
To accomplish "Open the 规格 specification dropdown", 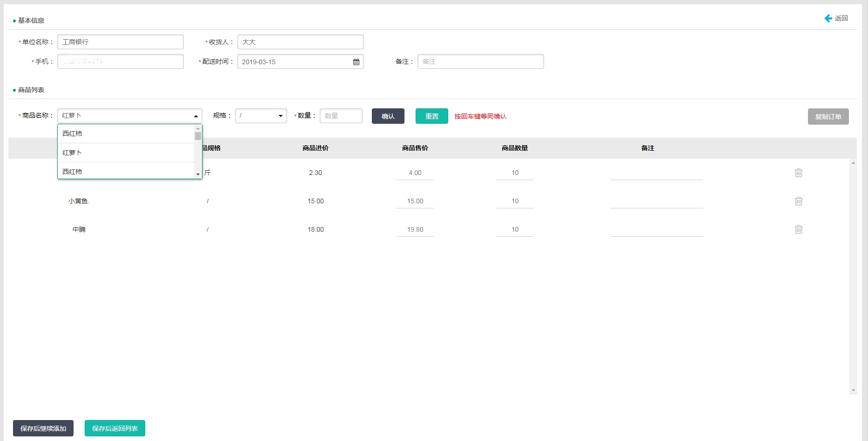I will (261, 116).
